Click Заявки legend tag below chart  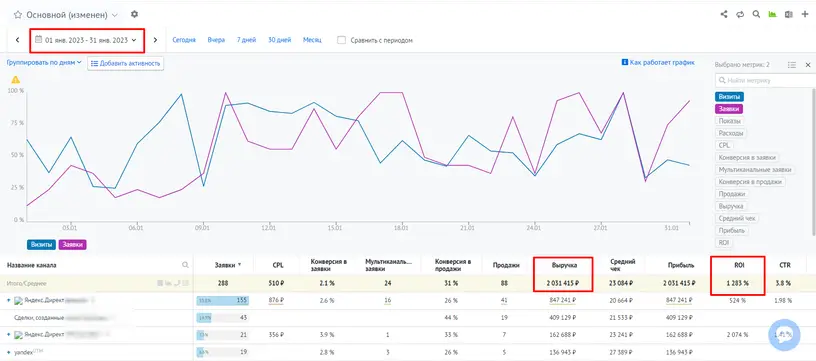click(x=72, y=245)
